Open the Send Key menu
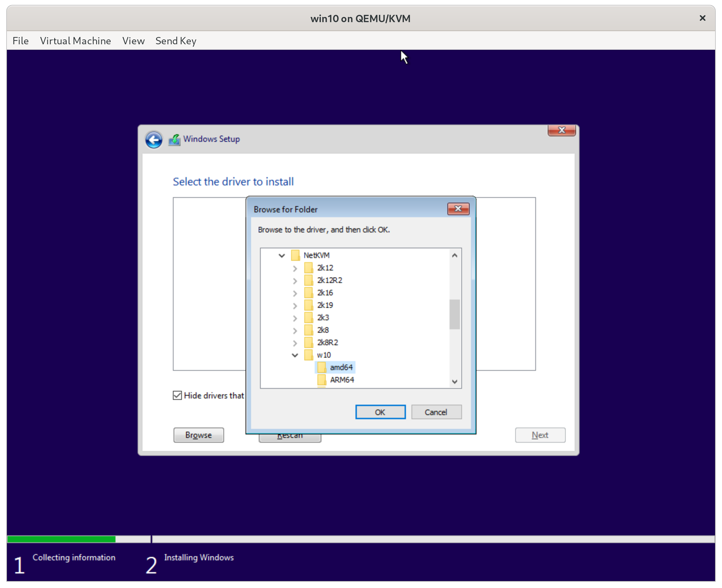Image resolution: width=722 pixels, height=588 pixels. 176,41
